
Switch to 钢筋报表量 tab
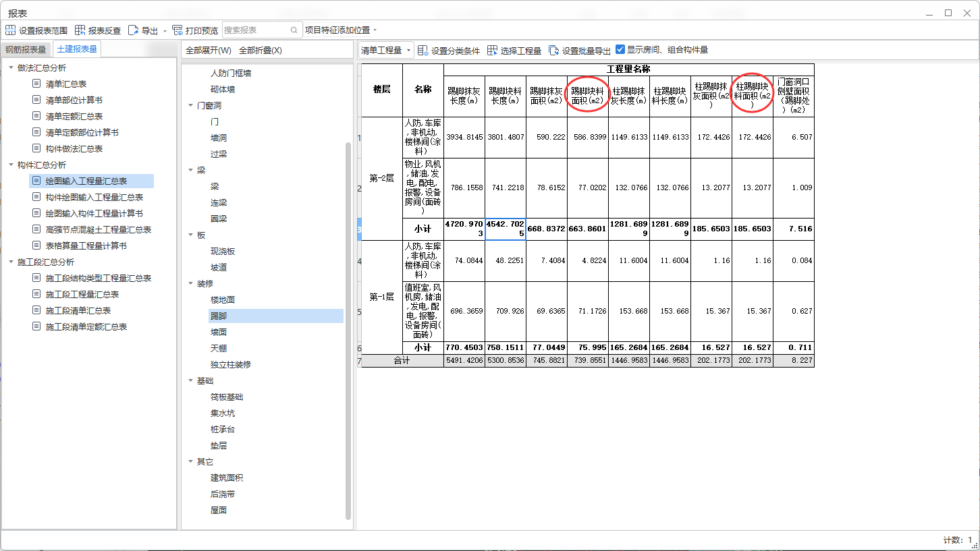(26, 50)
